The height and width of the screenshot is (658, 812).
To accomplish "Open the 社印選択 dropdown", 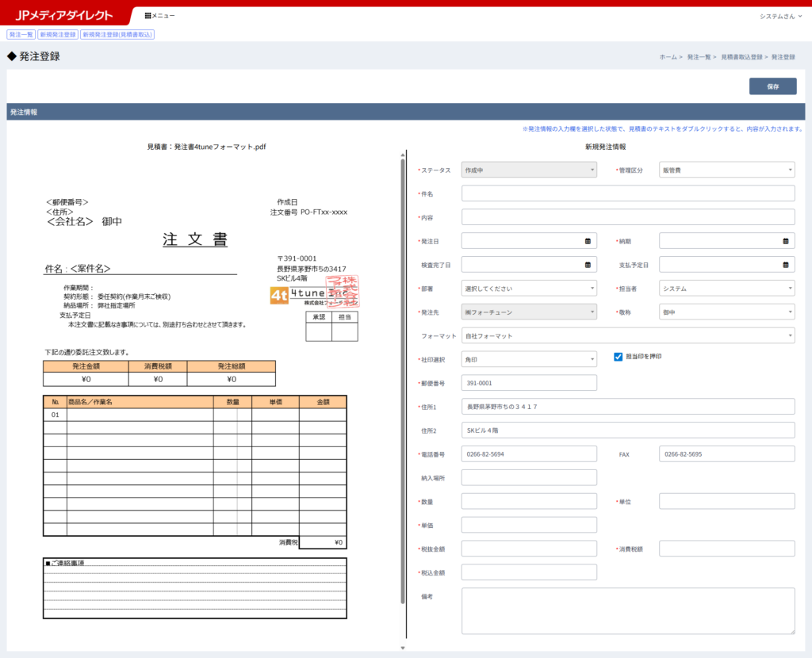I will pyautogui.click(x=529, y=360).
